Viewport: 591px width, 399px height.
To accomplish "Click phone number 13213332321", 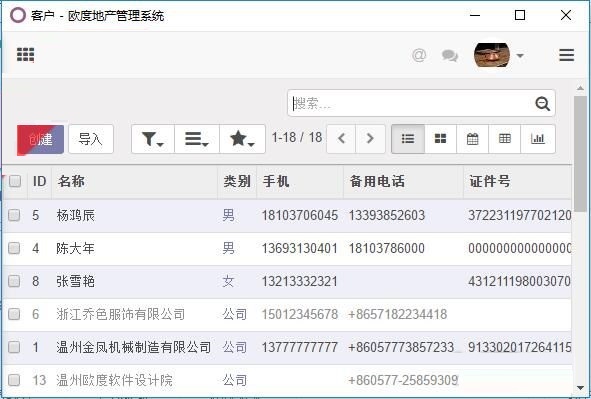I will [x=300, y=281].
